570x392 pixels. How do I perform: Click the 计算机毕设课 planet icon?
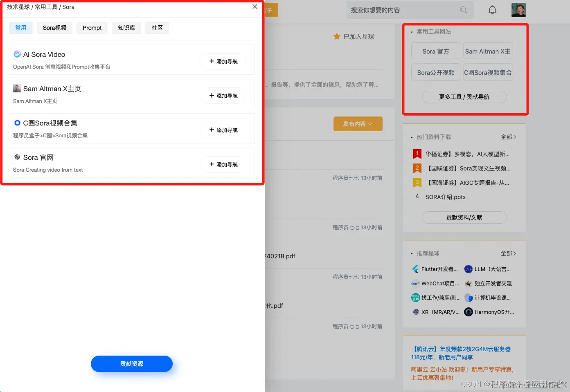pyautogui.click(x=469, y=298)
